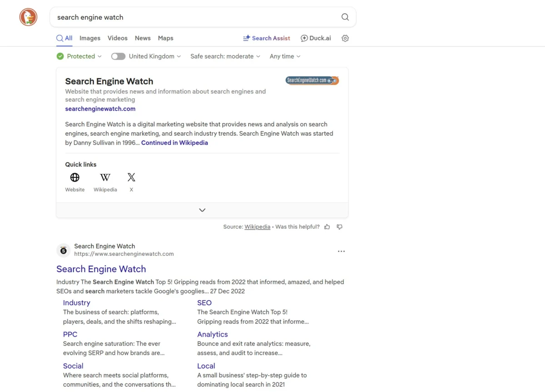Open settings gear icon
The width and height of the screenshot is (545, 392).
(x=345, y=38)
